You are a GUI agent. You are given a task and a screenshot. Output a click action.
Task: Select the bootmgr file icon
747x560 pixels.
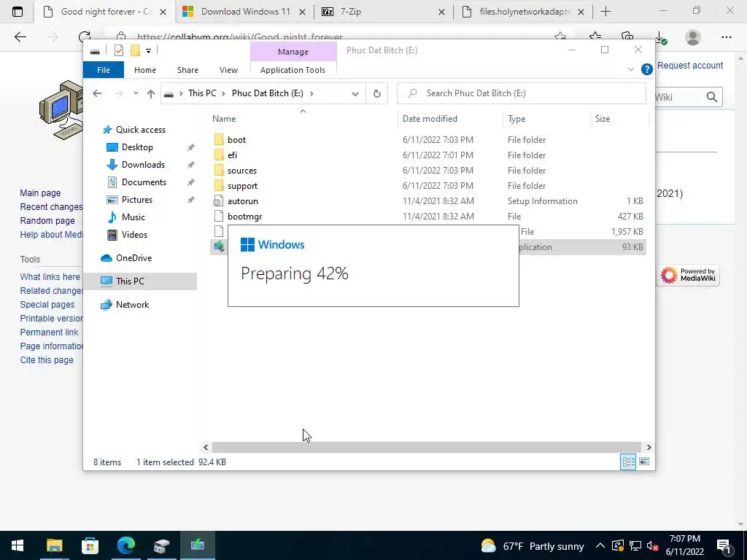tap(219, 216)
